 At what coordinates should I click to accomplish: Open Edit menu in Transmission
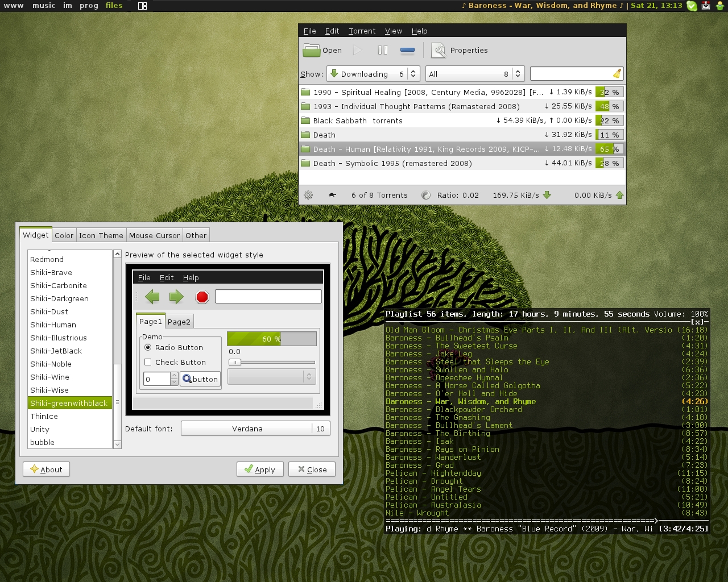(x=332, y=31)
